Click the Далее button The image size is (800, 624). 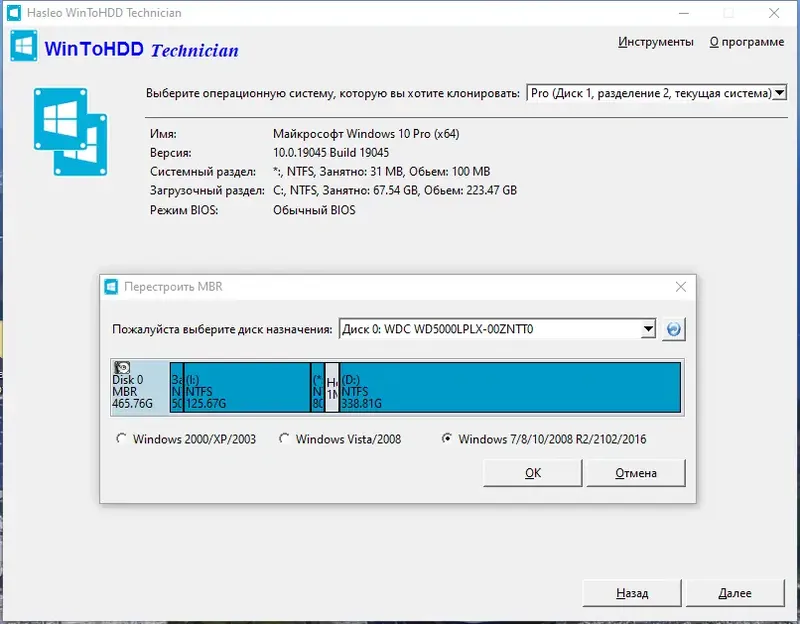[735, 593]
